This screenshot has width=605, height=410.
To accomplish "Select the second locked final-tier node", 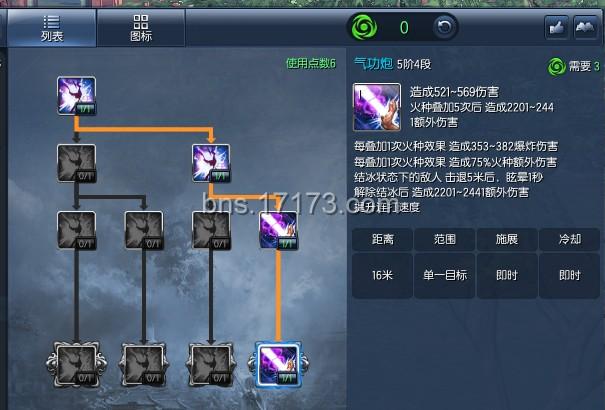I will tap(144, 364).
